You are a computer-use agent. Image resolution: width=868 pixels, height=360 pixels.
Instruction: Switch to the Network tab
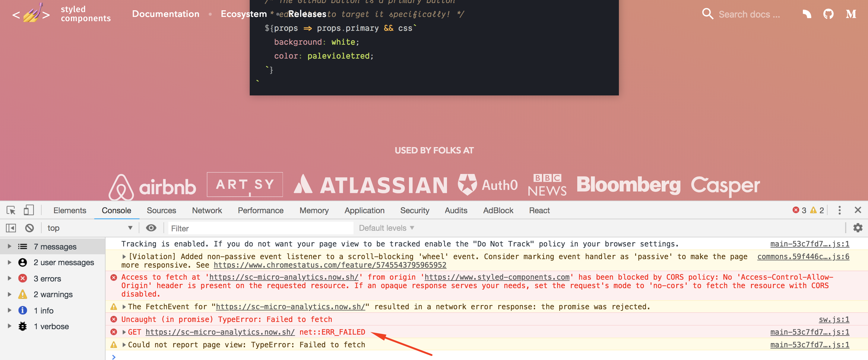207,210
